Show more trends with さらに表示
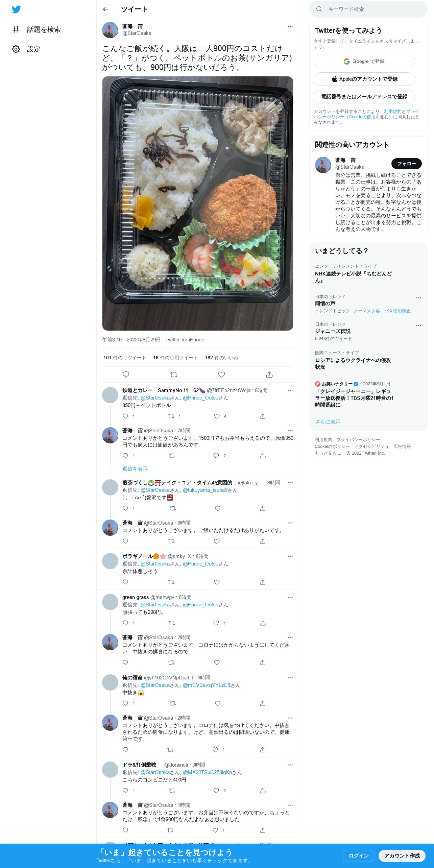This screenshot has height=868, width=434. coord(328,422)
